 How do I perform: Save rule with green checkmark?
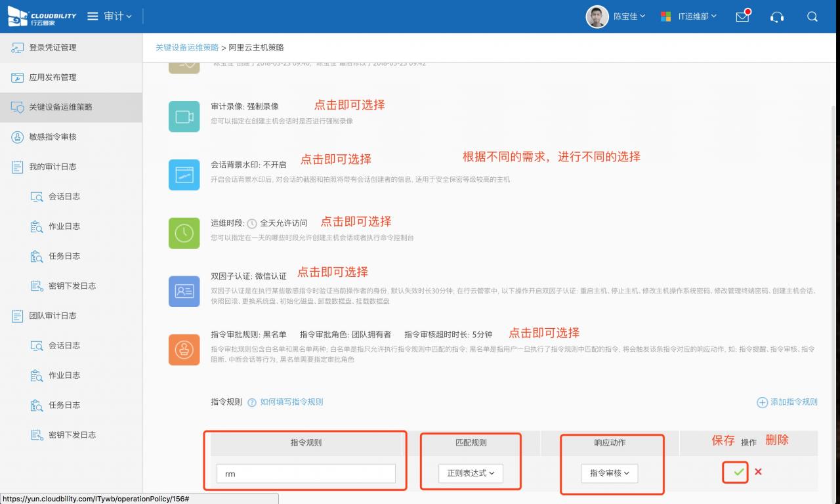[739, 472]
